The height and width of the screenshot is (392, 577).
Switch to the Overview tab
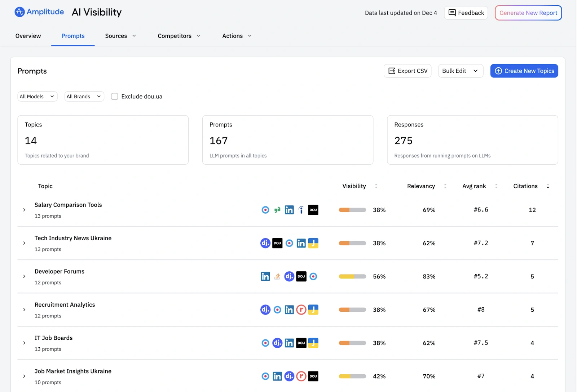pyautogui.click(x=28, y=36)
